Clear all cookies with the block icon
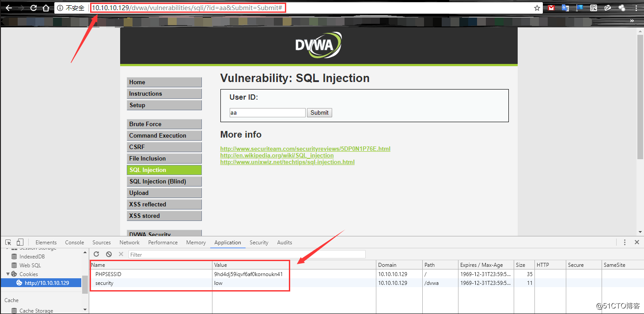 (109, 254)
